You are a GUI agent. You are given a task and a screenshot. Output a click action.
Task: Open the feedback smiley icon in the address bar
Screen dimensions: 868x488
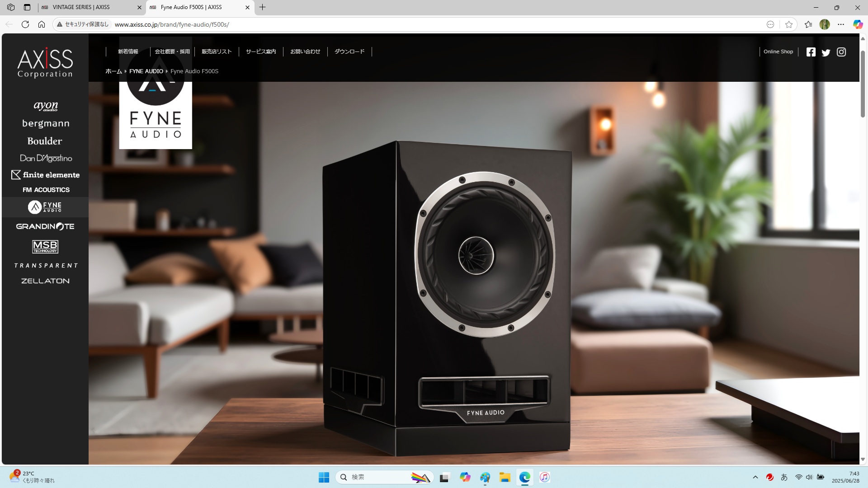(x=770, y=24)
